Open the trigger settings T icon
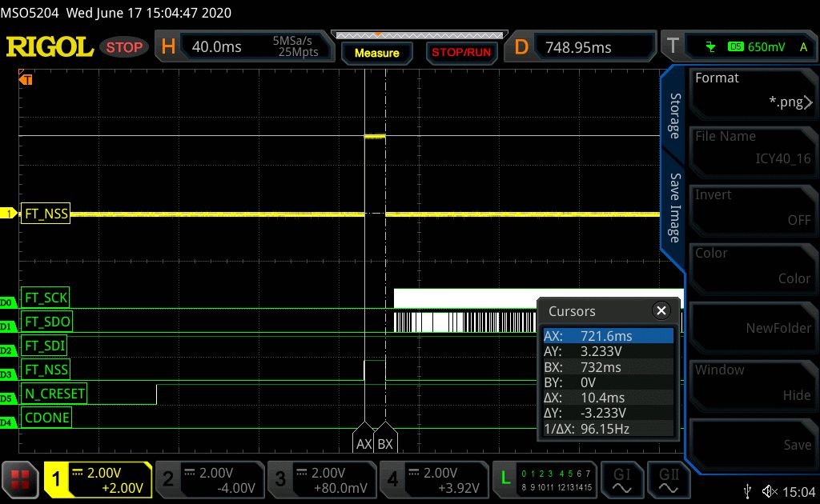Image resolution: width=820 pixels, height=504 pixels. pos(673,47)
